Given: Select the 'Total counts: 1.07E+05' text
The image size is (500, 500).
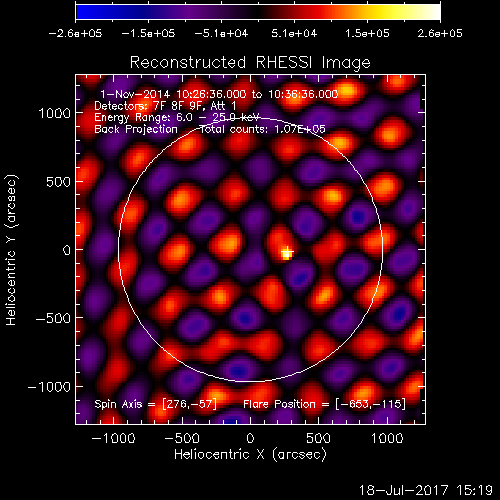Looking at the screenshot, I should click(262, 129).
